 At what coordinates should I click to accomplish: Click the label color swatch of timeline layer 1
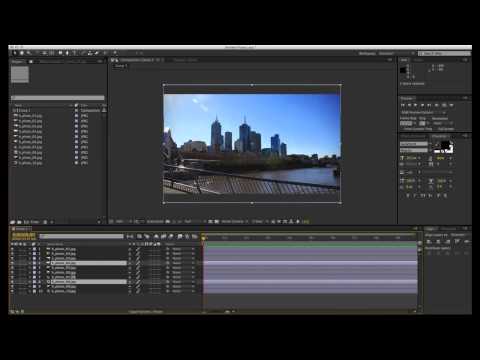[x=34, y=249]
